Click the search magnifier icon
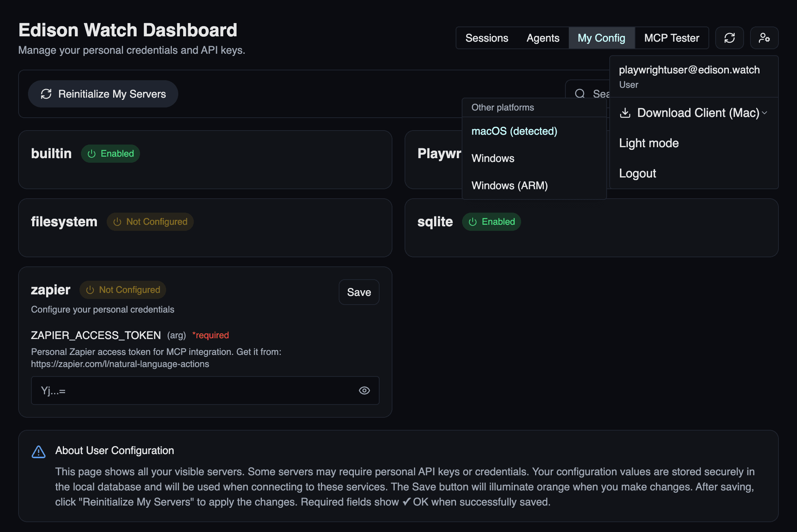 [580, 93]
